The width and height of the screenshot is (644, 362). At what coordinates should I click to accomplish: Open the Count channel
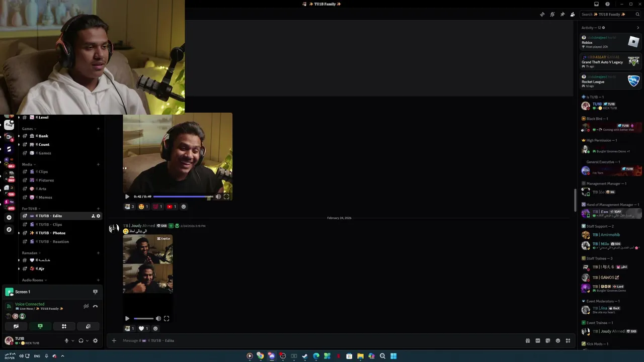click(60, 144)
